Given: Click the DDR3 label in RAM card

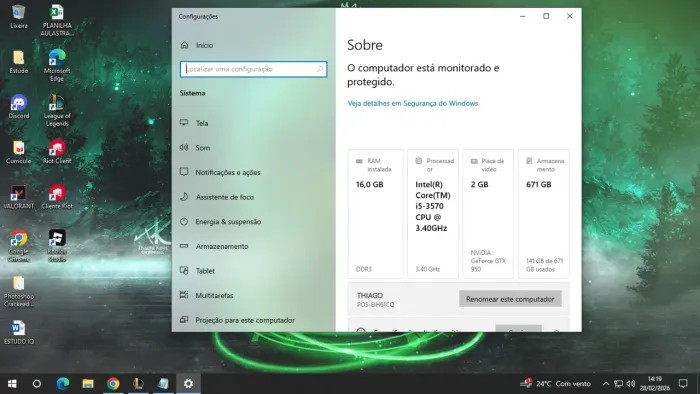Looking at the screenshot, I should click(x=363, y=269).
